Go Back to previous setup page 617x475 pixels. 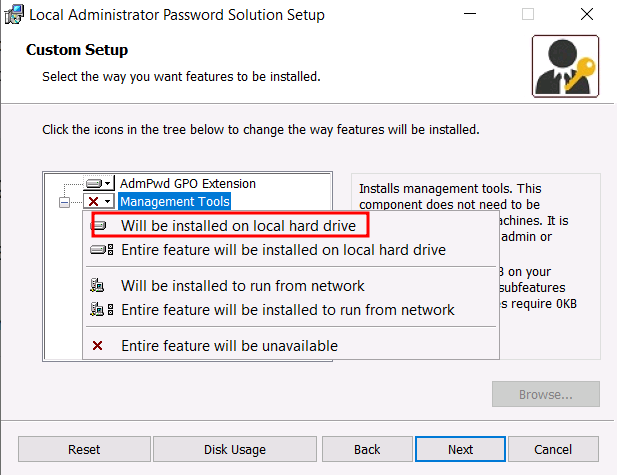tap(367, 449)
